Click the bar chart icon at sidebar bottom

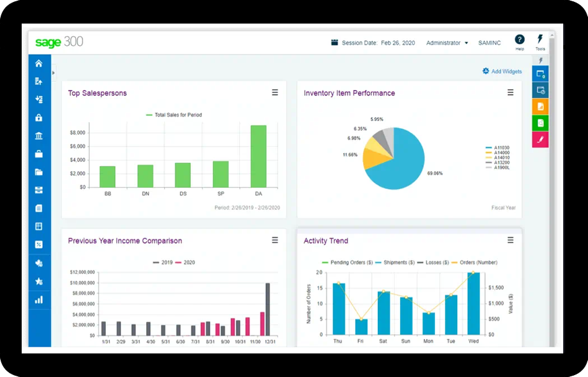click(x=39, y=299)
